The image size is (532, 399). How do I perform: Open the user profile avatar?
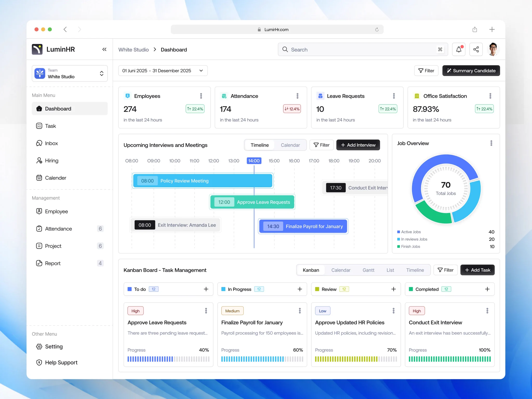[493, 49]
